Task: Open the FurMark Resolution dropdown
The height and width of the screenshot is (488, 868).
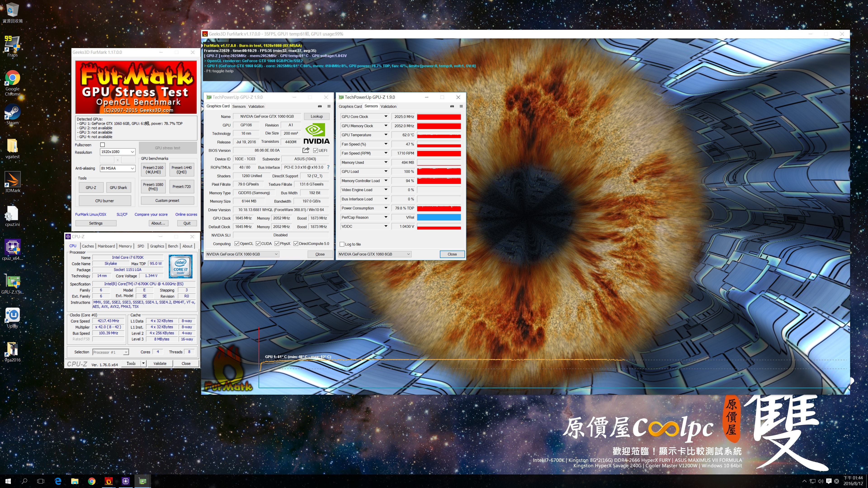Action: (118, 152)
